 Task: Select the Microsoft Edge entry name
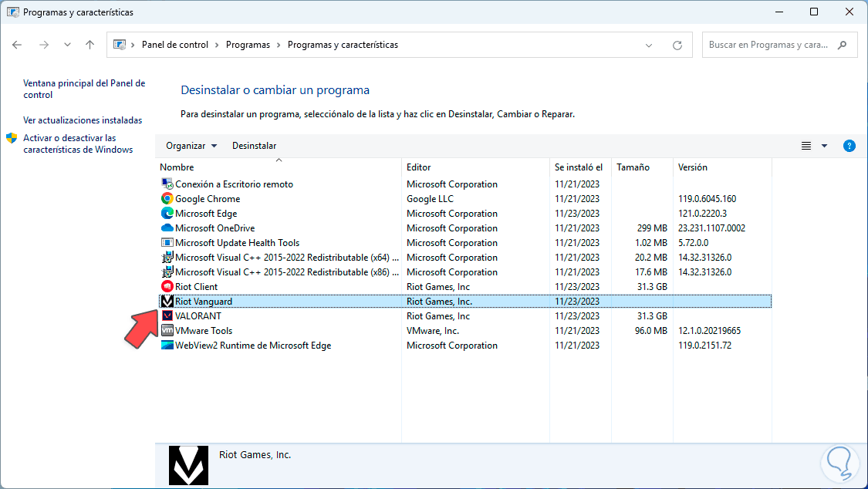206,214
